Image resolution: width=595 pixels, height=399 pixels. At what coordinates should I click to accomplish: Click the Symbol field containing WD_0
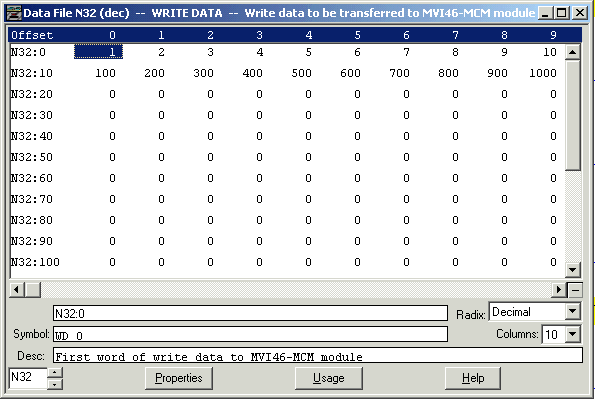pyautogui.click(x=250, y=335)
